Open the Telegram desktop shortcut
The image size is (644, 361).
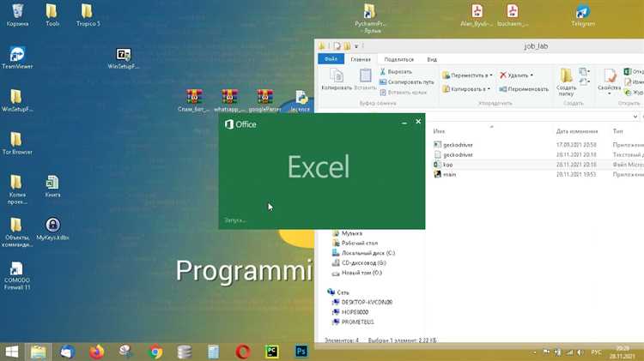[x=583, y=15]
